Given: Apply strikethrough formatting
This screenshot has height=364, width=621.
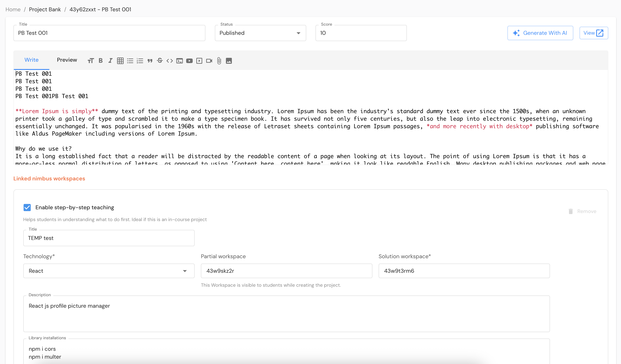Looking at the screenshot, I should pyautogui.click(x=160, y=61).
